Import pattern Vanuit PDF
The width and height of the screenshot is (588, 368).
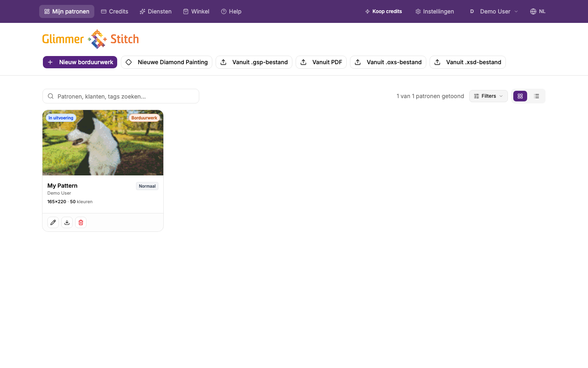tap(321, 62)
